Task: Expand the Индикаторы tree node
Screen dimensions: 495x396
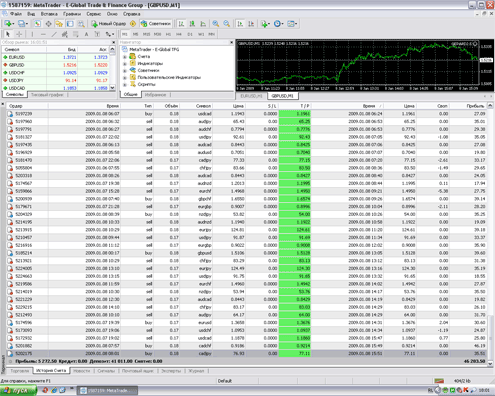Action: pos(125,64)
